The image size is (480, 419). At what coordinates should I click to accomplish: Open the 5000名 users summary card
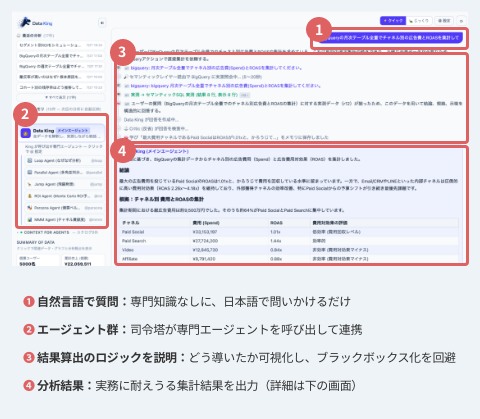(x=38, y=261)
